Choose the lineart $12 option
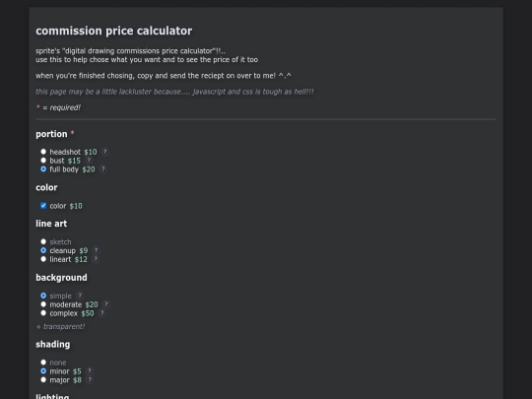 click(x=43, y=259)
